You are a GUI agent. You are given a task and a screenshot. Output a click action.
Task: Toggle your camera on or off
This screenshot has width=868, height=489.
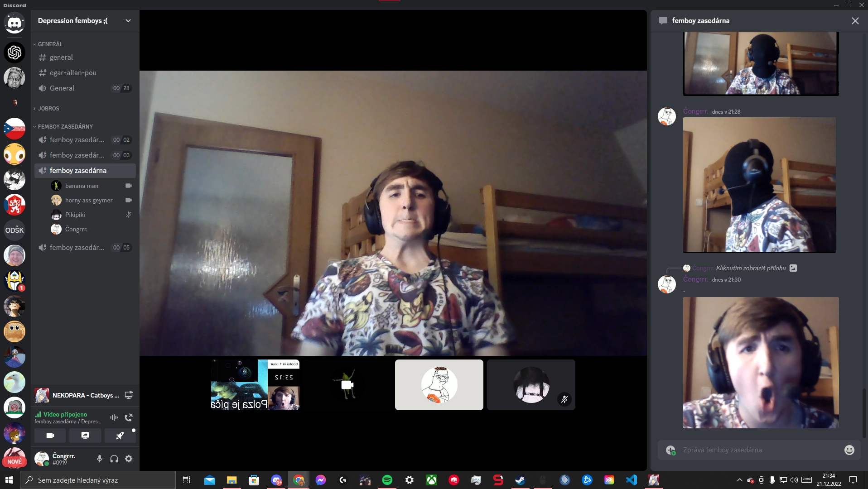click(x=50, y=436)
